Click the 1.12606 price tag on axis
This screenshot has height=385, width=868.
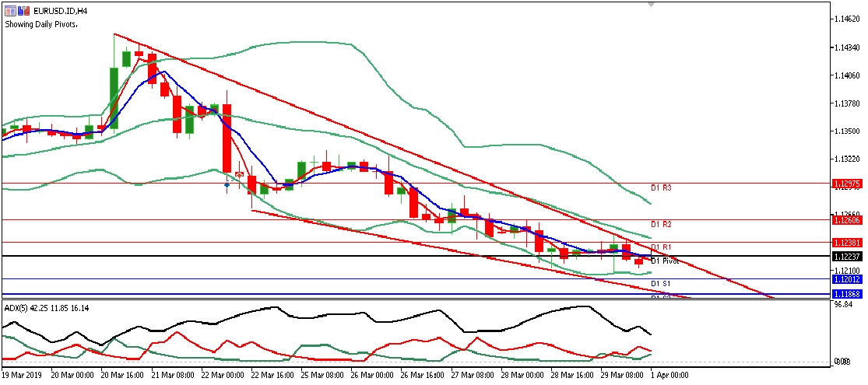tap(845, 220)
